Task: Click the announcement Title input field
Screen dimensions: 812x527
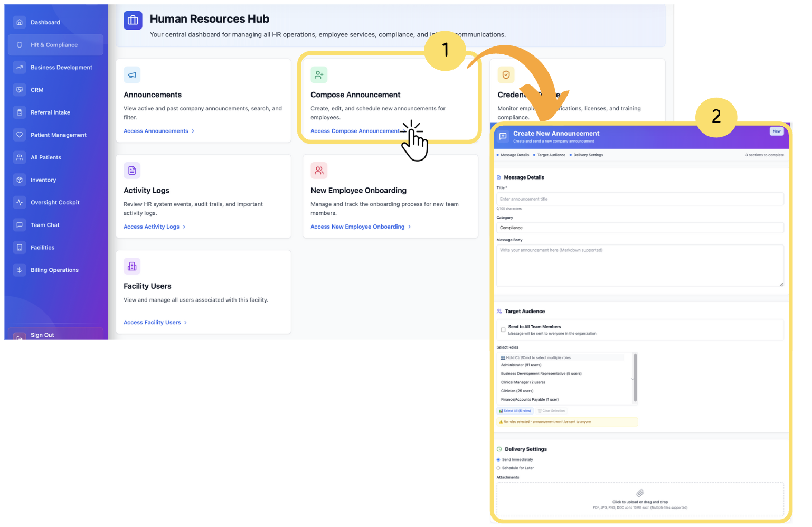Action: (639, 199)
